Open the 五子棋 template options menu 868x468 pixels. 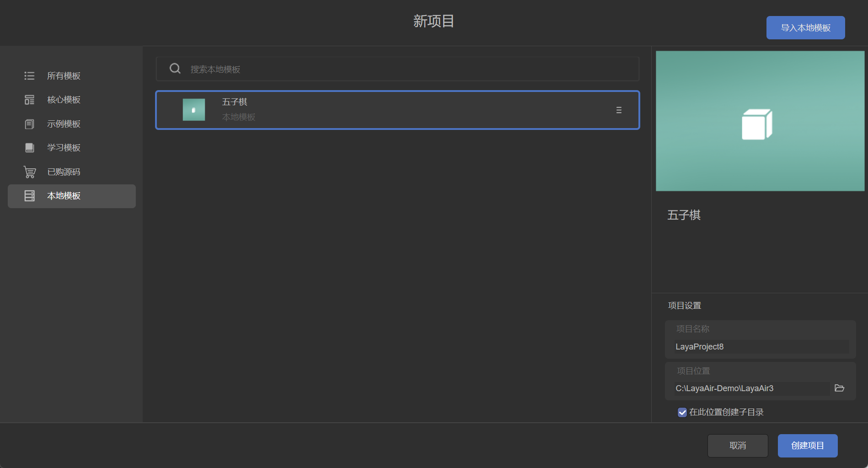[619, 110]
